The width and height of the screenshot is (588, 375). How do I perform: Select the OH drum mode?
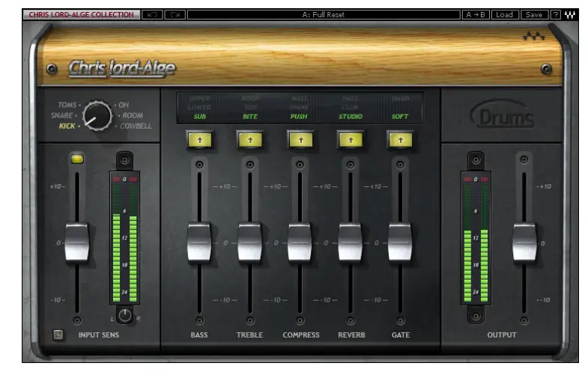tap(124, 106)
